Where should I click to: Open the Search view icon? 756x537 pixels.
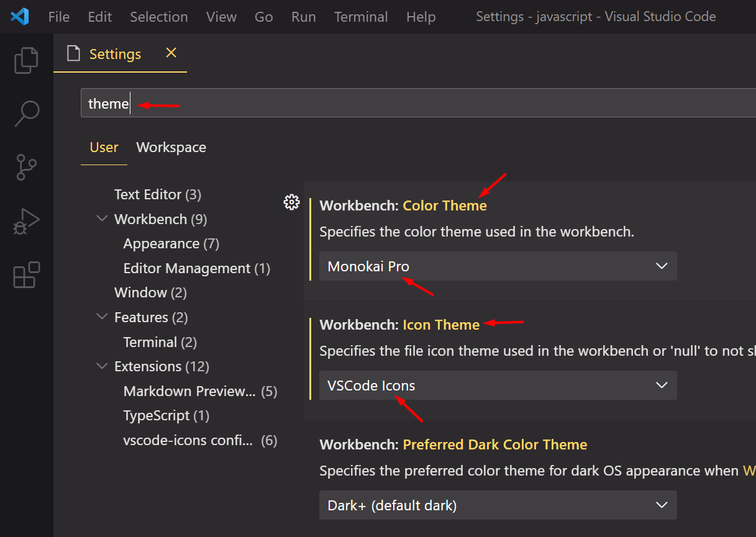pyautogui.click(x=26, y=114)
